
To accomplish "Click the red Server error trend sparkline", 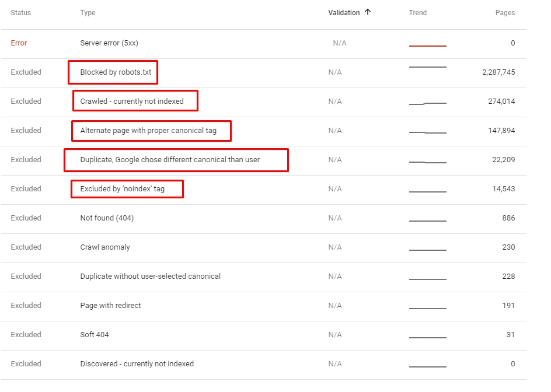I will pos(427,45).
